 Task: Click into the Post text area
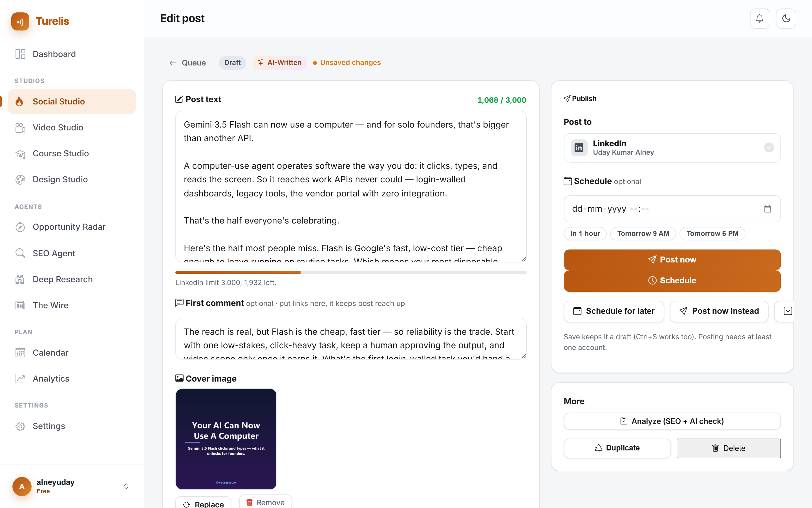351,187
